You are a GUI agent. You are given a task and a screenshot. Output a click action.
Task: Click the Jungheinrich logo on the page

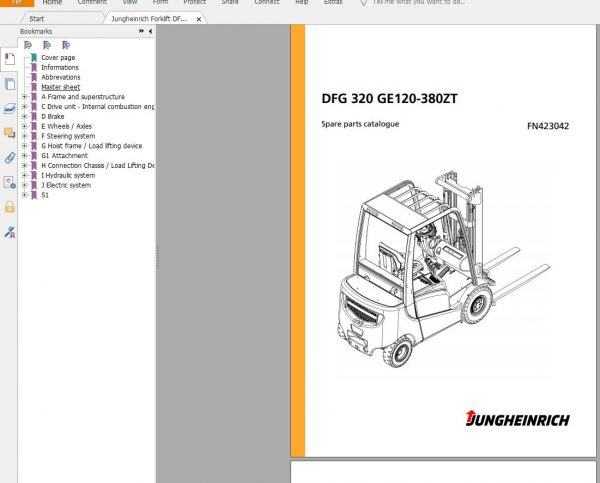pos(517,418)
